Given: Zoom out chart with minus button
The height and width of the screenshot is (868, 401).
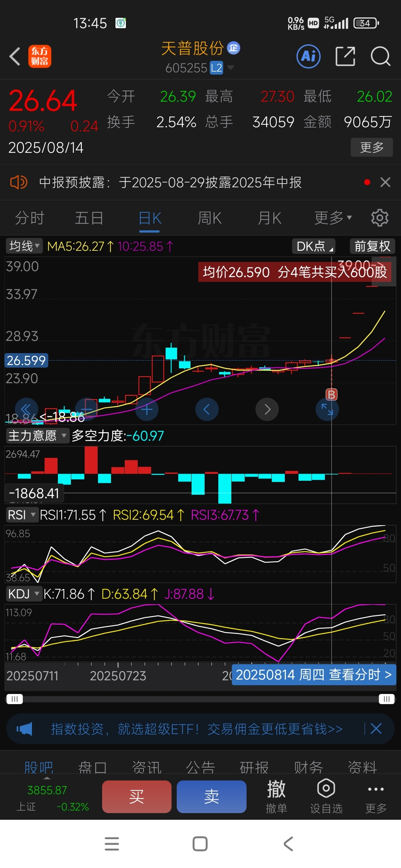Looking at the screenshot, I should tap(87, 409).
